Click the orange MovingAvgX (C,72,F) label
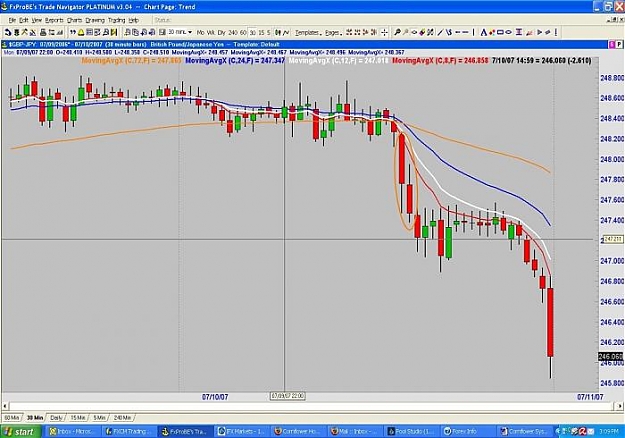Viewport: 625px width, 438px height. [x=131, y=61]
